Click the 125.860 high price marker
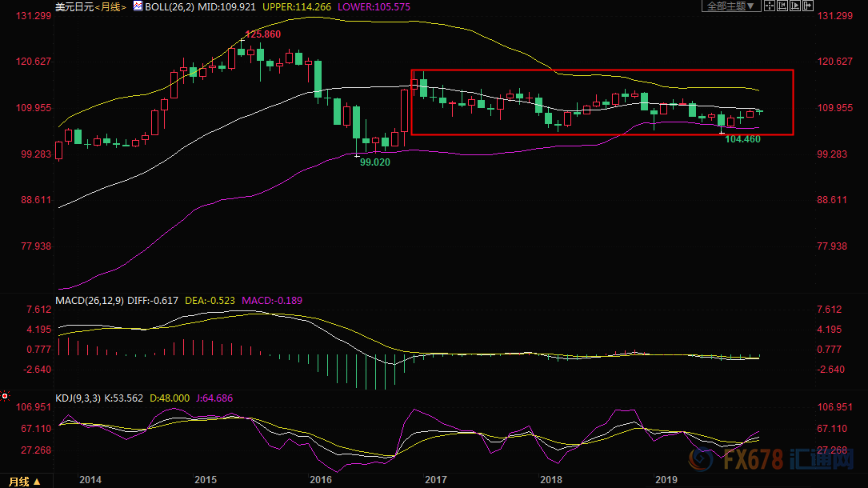 262,34
